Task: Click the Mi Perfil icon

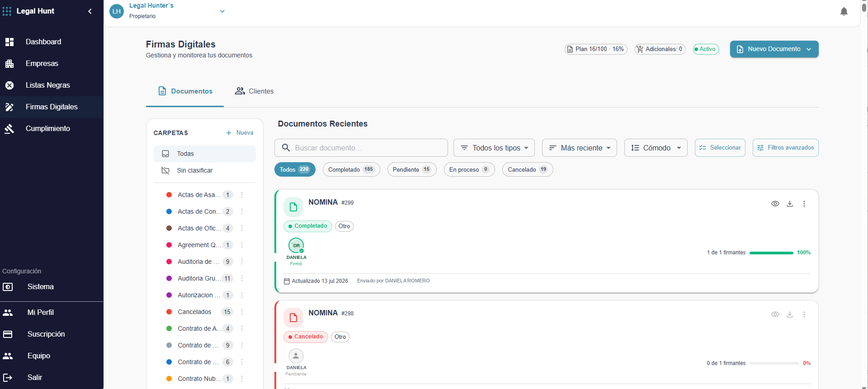Action: tap(8, 312)
